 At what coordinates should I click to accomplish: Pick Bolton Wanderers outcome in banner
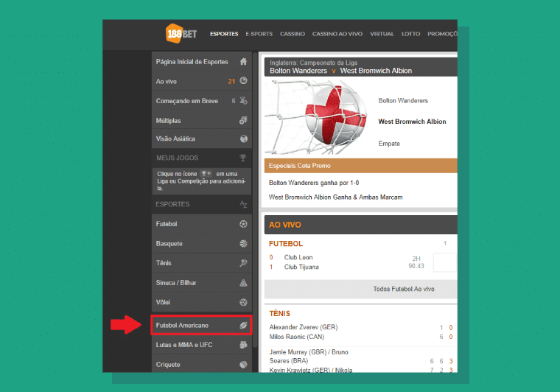403,101
